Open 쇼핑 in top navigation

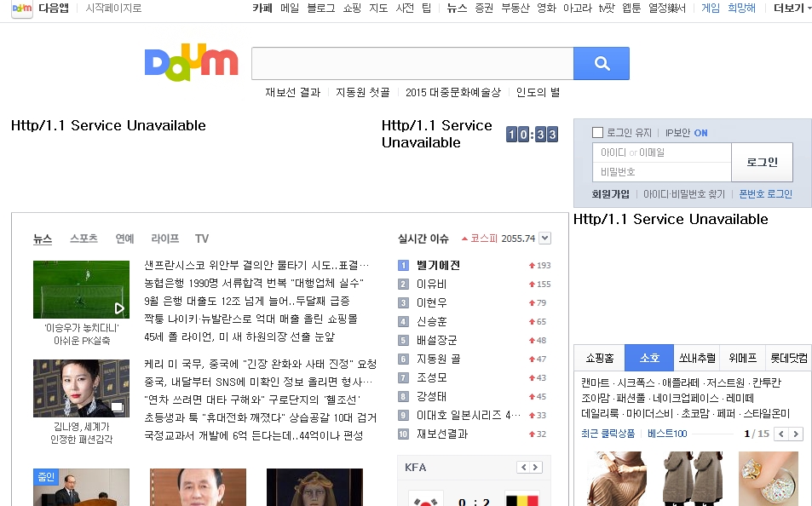click(352, 9)
